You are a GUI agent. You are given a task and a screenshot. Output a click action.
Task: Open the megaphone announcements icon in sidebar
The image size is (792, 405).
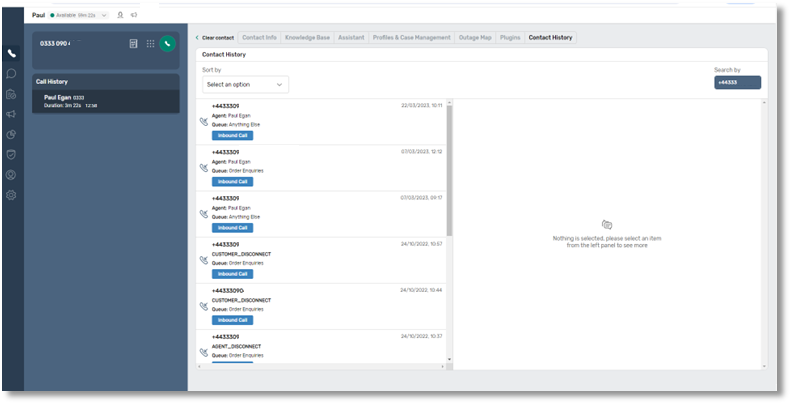click(12, 114)
